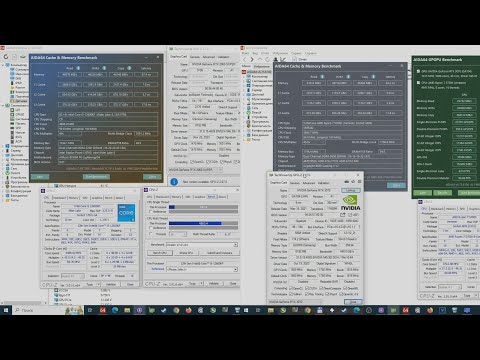Click Validate button in Intel CPU-Z window
The image size is (480, 360).
point(111,284)
